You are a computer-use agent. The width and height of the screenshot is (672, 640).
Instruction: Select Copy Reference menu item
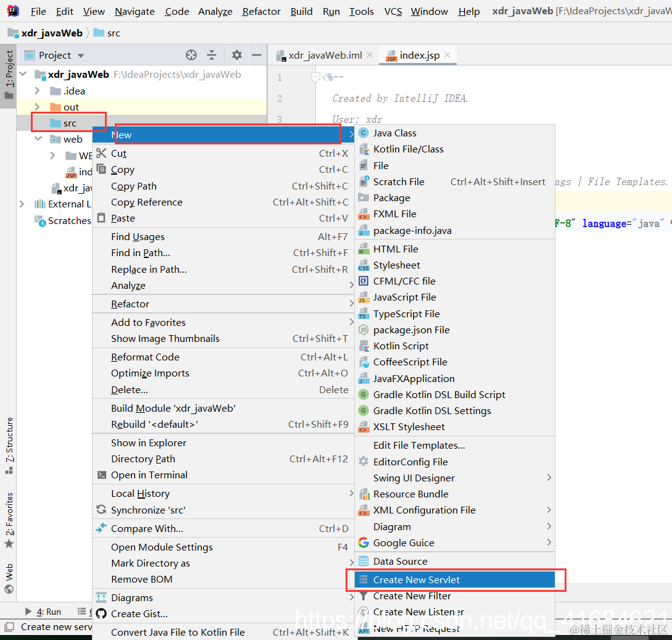223,202
